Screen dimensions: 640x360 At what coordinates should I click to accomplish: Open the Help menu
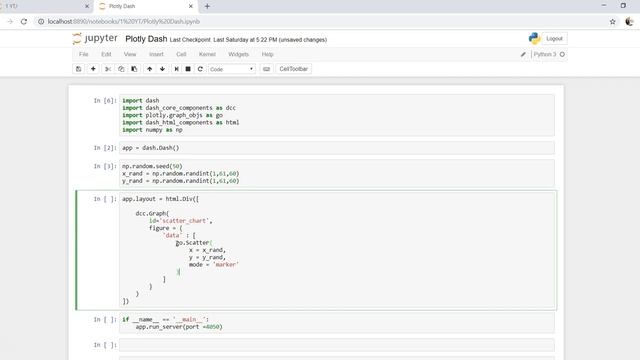[x=267, y=54]
